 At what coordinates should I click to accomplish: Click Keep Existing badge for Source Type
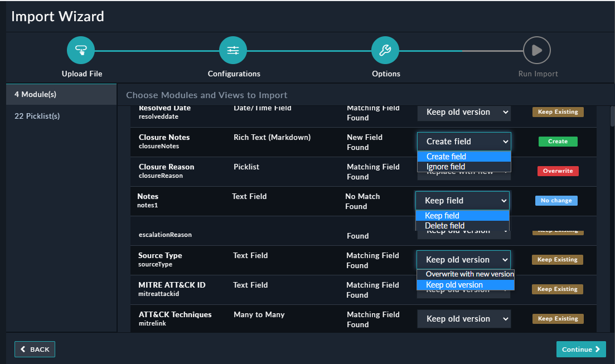pyautogui.click(x=558, y=259)
